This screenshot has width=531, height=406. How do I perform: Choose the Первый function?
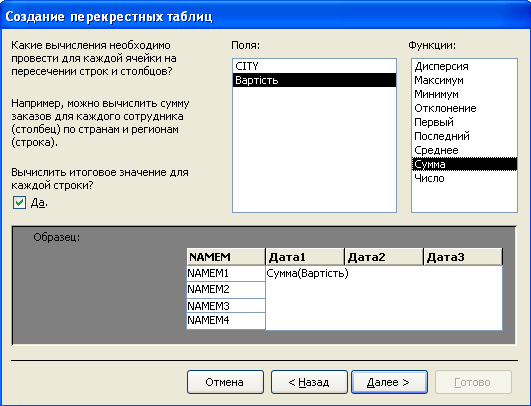[464, 122]
